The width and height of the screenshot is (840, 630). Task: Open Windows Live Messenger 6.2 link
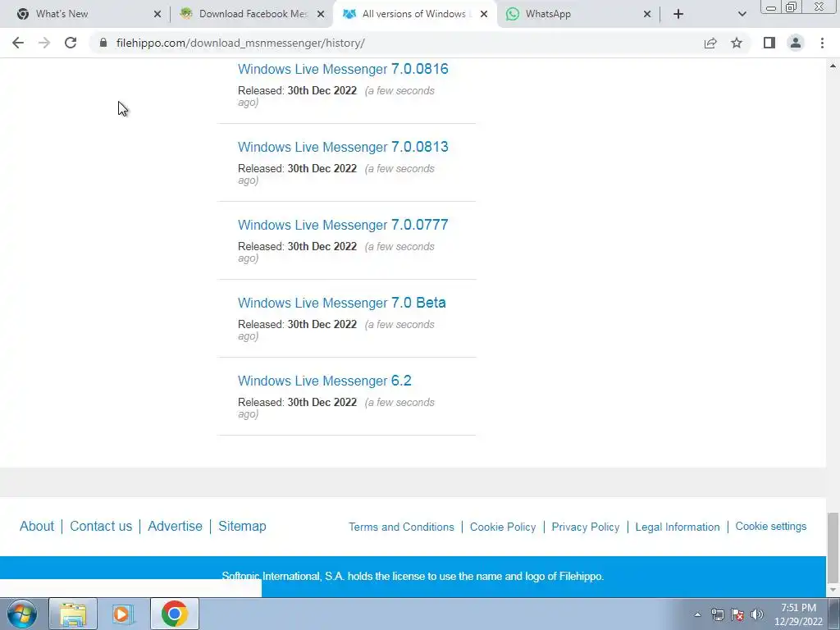(x=325, y=381)
